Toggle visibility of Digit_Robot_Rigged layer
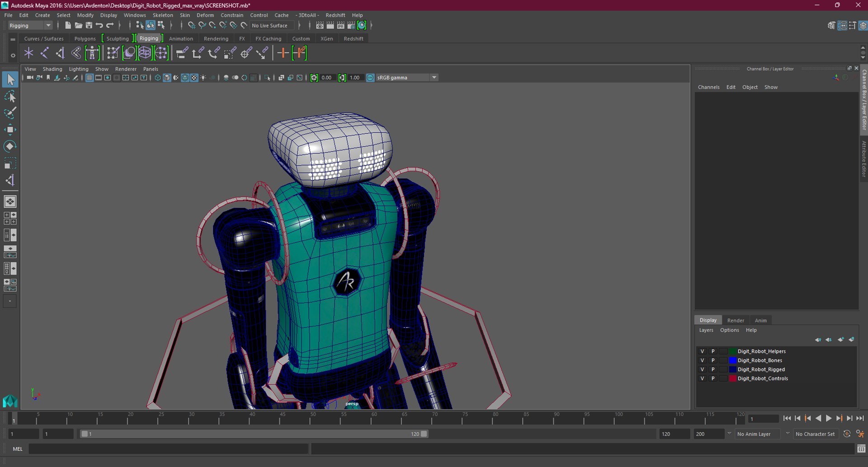The width and height of the screenshot is (868, 467). click(702, 369)
